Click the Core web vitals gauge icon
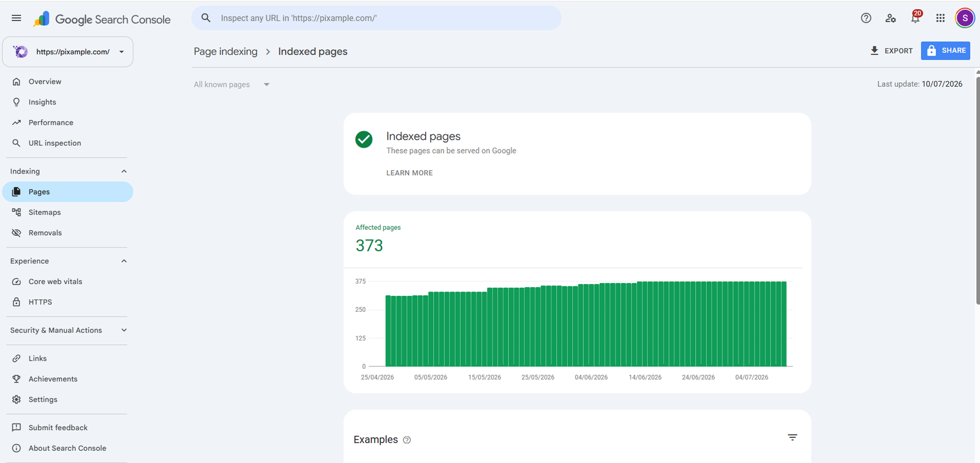The image size is (980, 463). [x=17, y=282]
